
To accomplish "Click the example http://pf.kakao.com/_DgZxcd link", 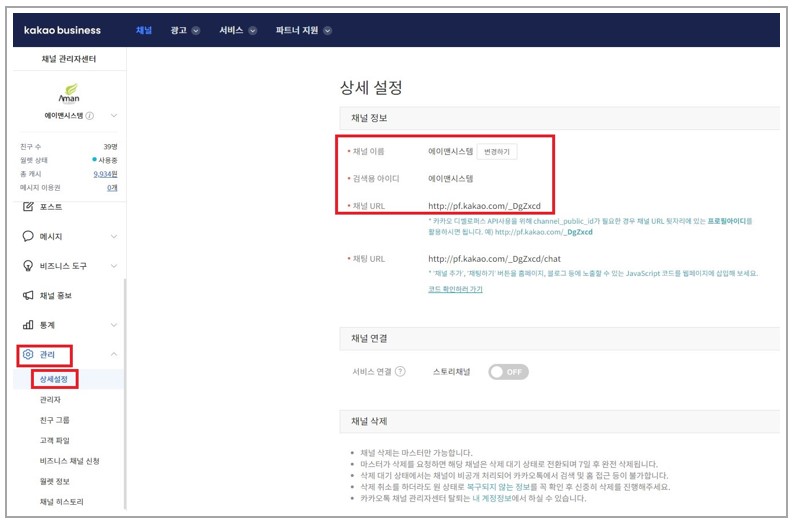I will (x=543, y=232).
